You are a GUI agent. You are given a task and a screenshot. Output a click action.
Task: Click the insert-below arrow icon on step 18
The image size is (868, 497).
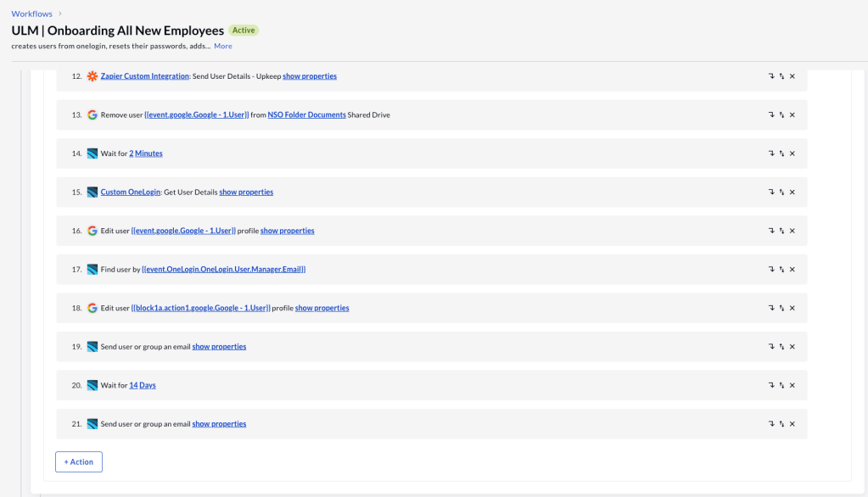[x=771, y=308]
